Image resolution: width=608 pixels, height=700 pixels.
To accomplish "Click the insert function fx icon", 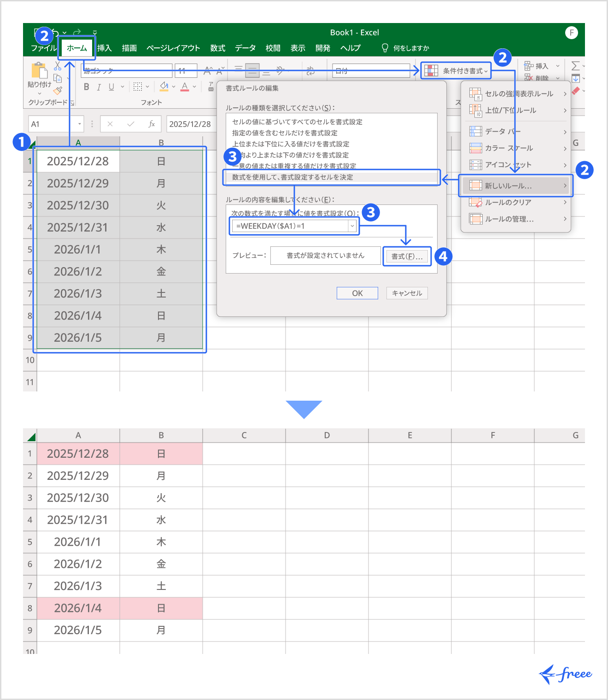I will tap(152, 124).
